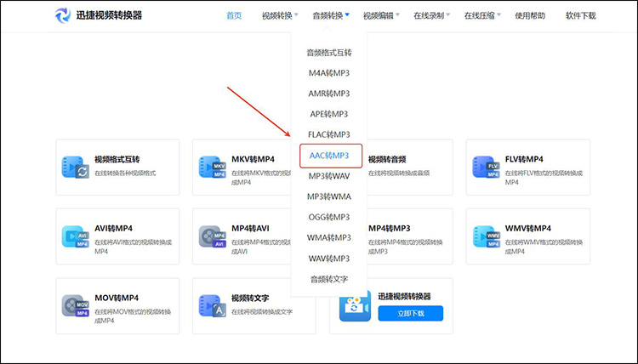Image resolution: width=638 pixels, height=364 pixels.
Task: Open the 使用帮助 page
Action: [x=530, y=15]
